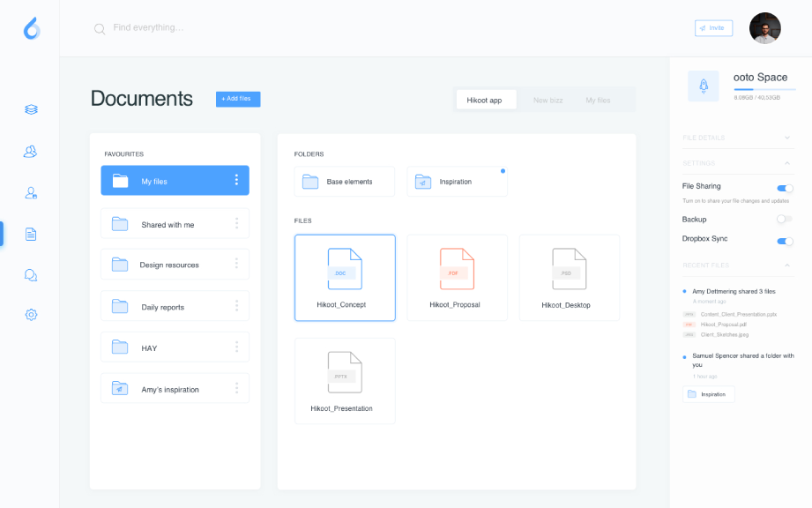Open the documents icon in left sidebar
The image size is (812, 508).
(31, 234)
